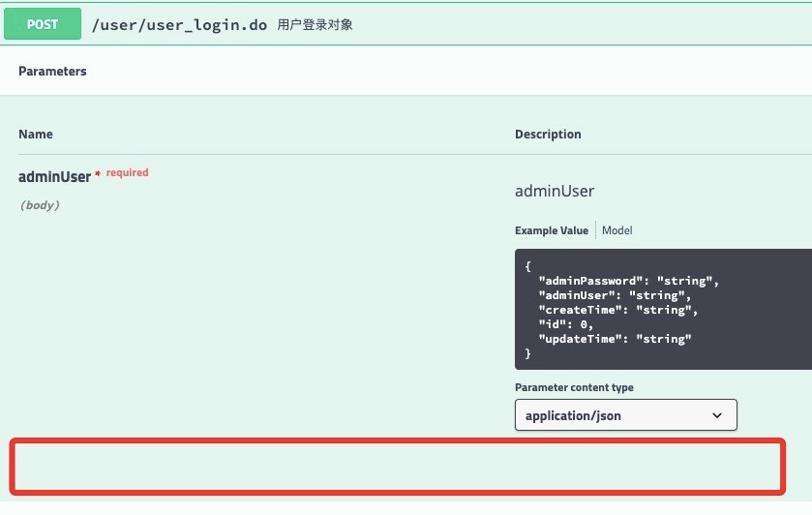Collapse the /user/user_login.do endpoint path
812x515 pixels.
(x=179, y=25)
